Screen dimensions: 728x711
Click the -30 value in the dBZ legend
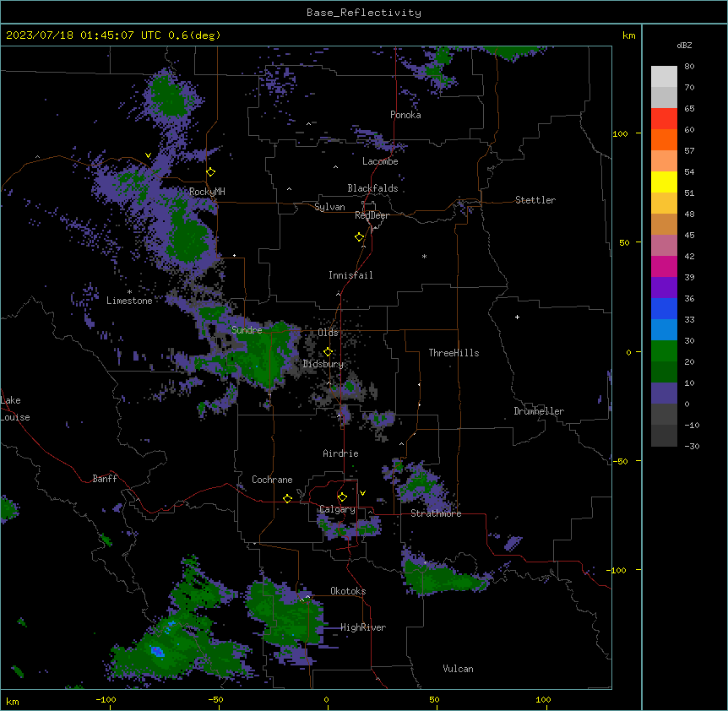pyautogui.click(x=692, y=446)
